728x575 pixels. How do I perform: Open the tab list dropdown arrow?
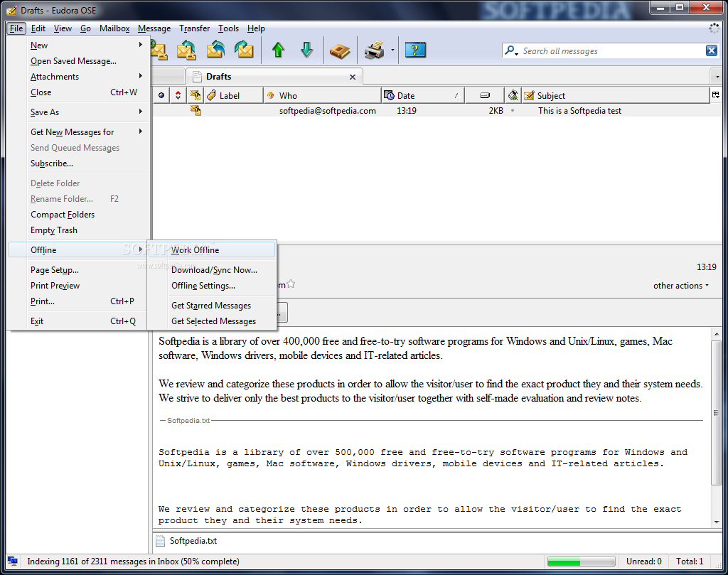[x=717, y=77]
